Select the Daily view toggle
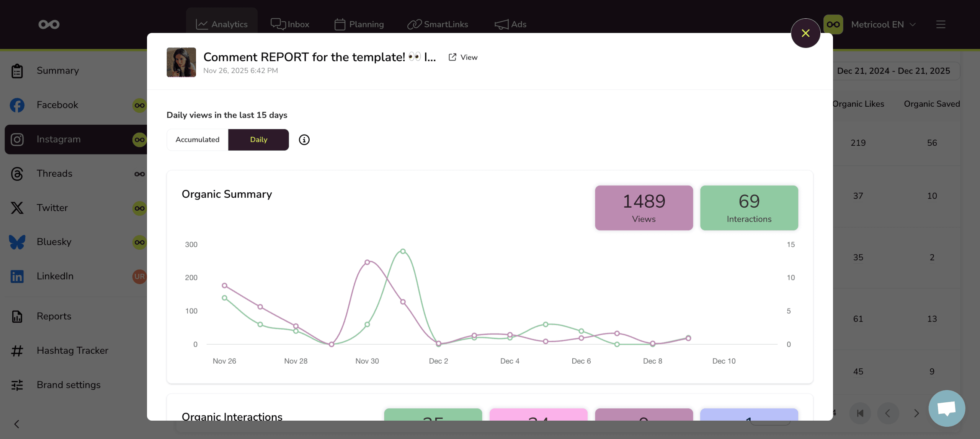The image size is (980, 439). pos(258,140)
